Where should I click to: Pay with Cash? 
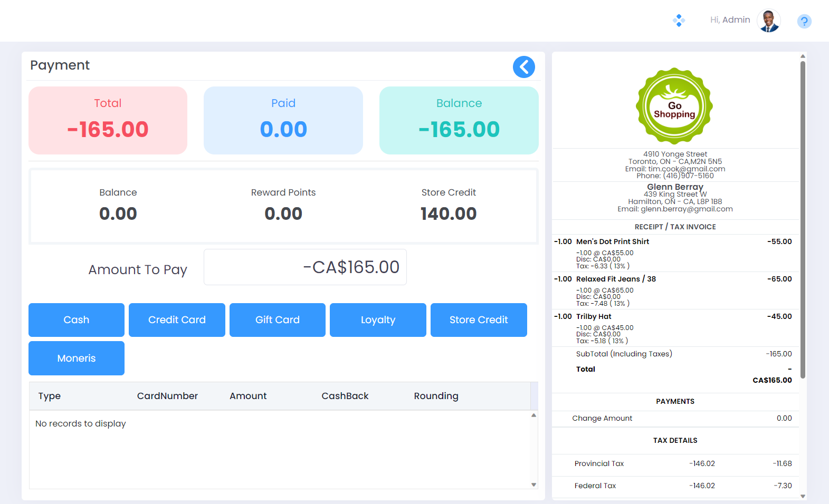coord(77,320)
